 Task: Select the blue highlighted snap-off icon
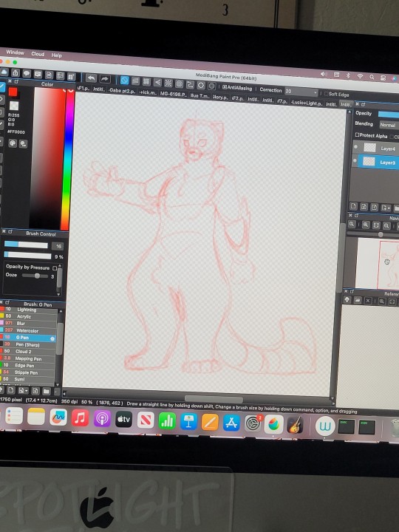[125, 81]
